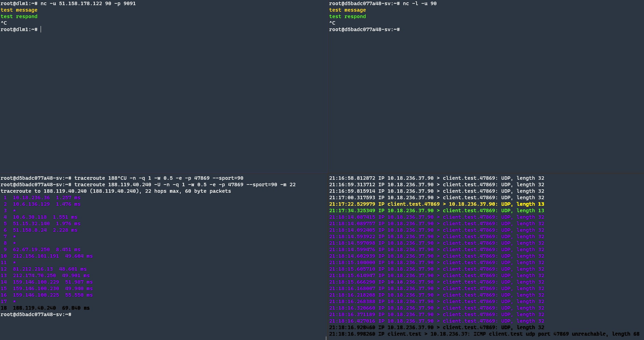Image resolution: width=644 pixels, height=340 pixels.
Task: Click traceroute hop 6 address 51.158.8.24
Action: [x=30, y=230]
